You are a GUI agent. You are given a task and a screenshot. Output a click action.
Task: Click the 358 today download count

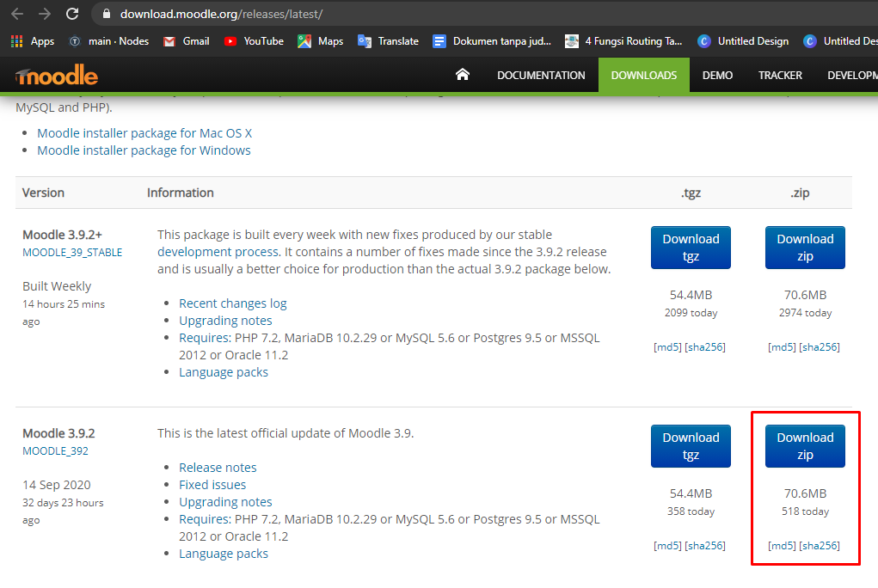(x=691, y=511)
